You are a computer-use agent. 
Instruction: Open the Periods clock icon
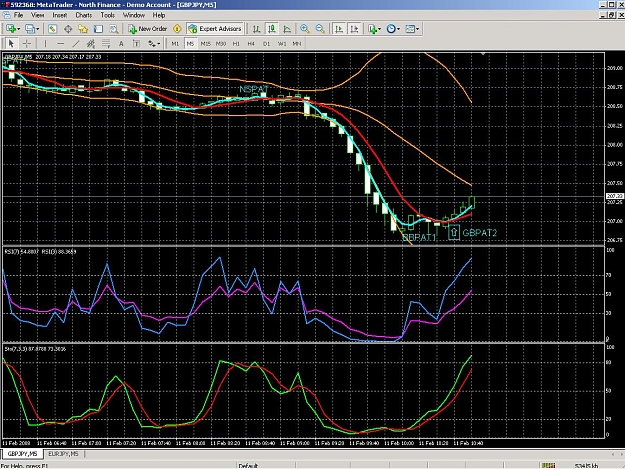[391, 29]
